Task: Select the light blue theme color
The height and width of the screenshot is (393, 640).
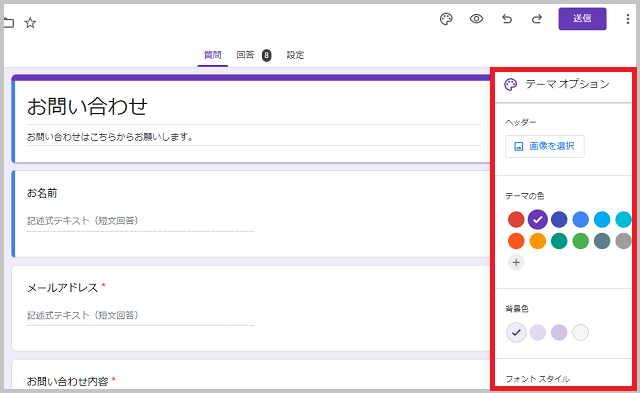Action: [602, 220]
